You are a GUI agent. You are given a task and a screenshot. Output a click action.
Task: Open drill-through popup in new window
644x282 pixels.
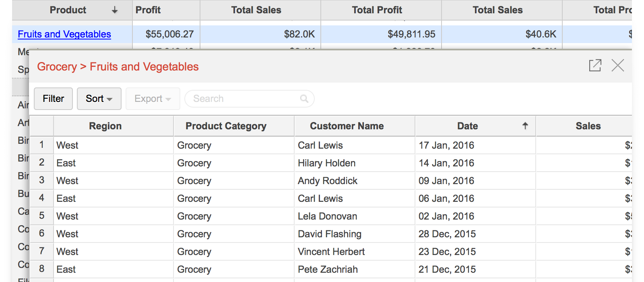tap(595, 65)
